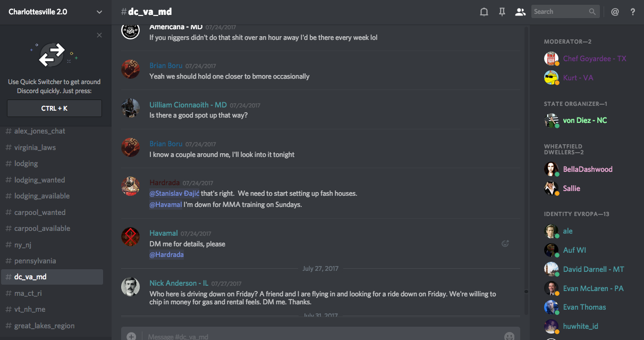Image resolution: width=644 pixels, height=340 pixels.
Task: Click BellaDashwood's avatar in member list
Action: 551,169
